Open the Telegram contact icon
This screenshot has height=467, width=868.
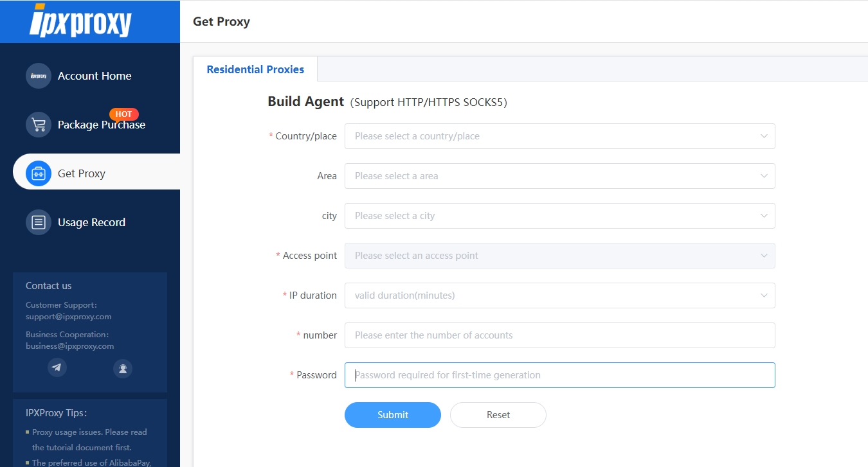coord(57,367)
